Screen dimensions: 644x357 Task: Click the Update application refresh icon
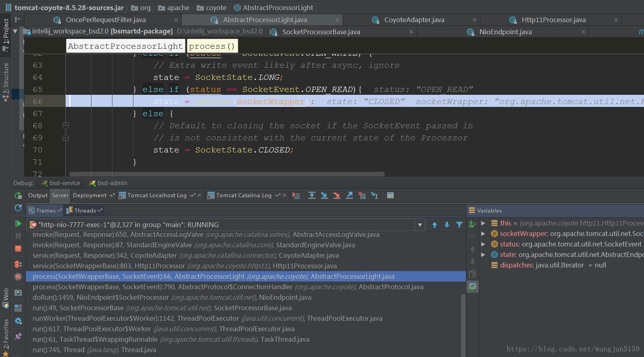[x=18, y=208]
